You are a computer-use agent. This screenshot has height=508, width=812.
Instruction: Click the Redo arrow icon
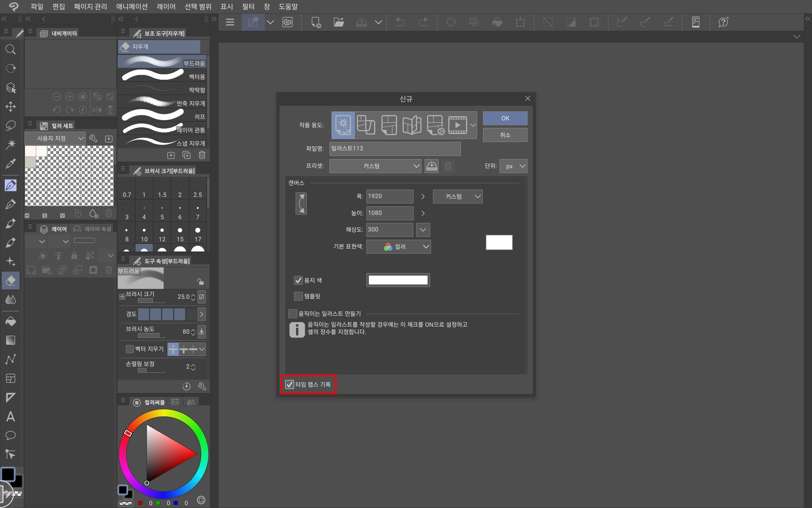423,22
